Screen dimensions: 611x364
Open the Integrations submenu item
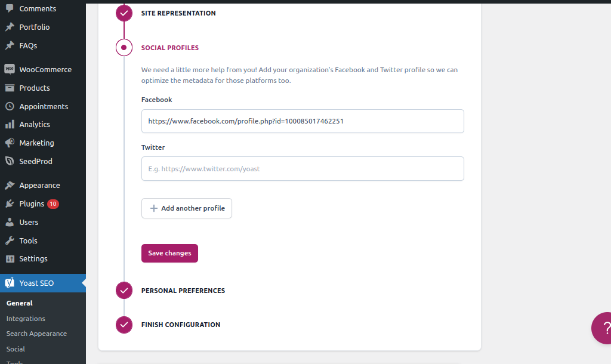coord(26,319)
